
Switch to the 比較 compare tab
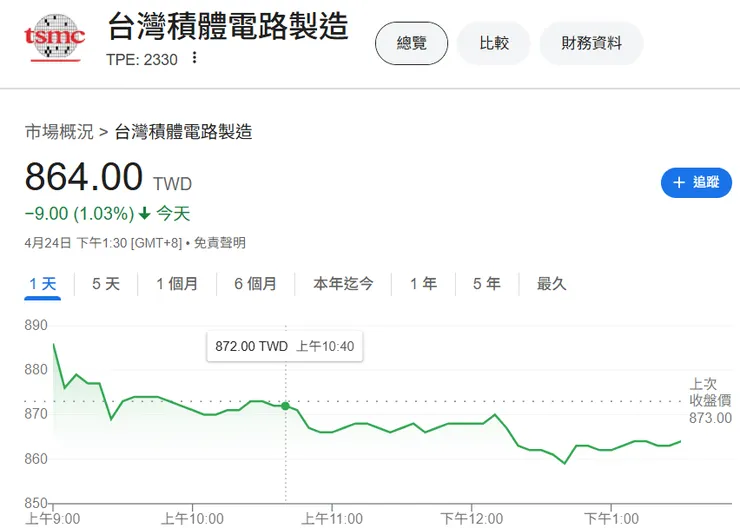(494, 43)
